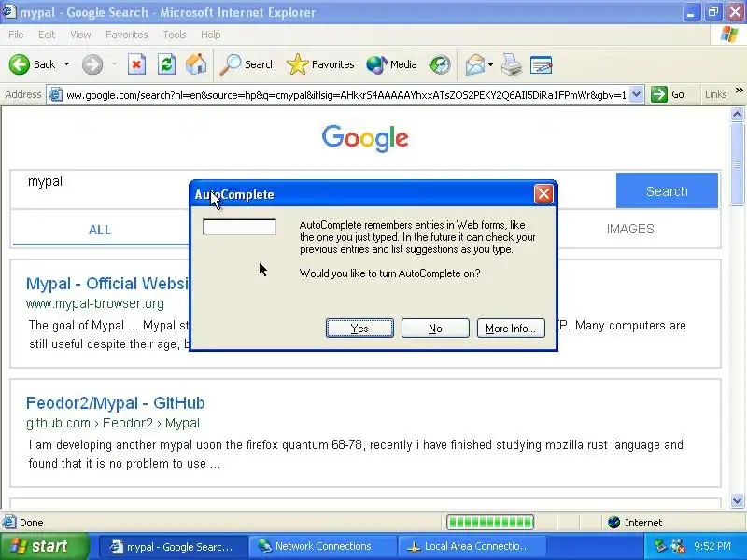
Task: Click the Mail envelope toolbar icon
Action: pos(475,64)
